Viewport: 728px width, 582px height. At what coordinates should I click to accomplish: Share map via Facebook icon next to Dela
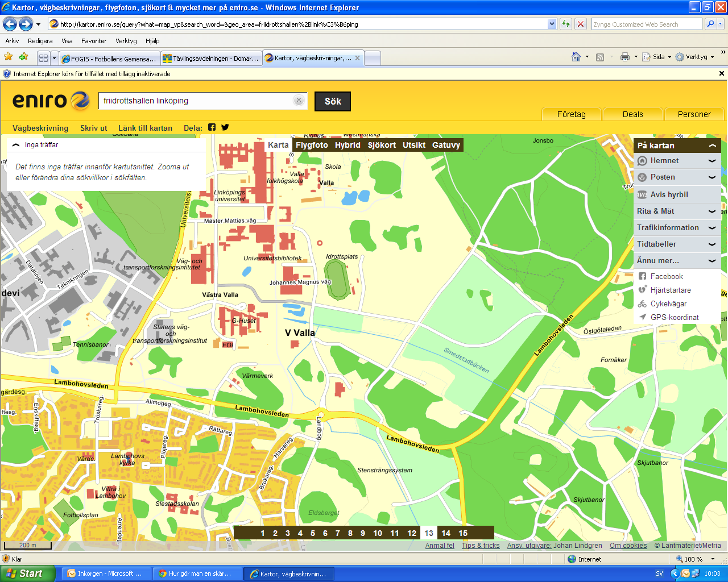(x=212, y=127)
